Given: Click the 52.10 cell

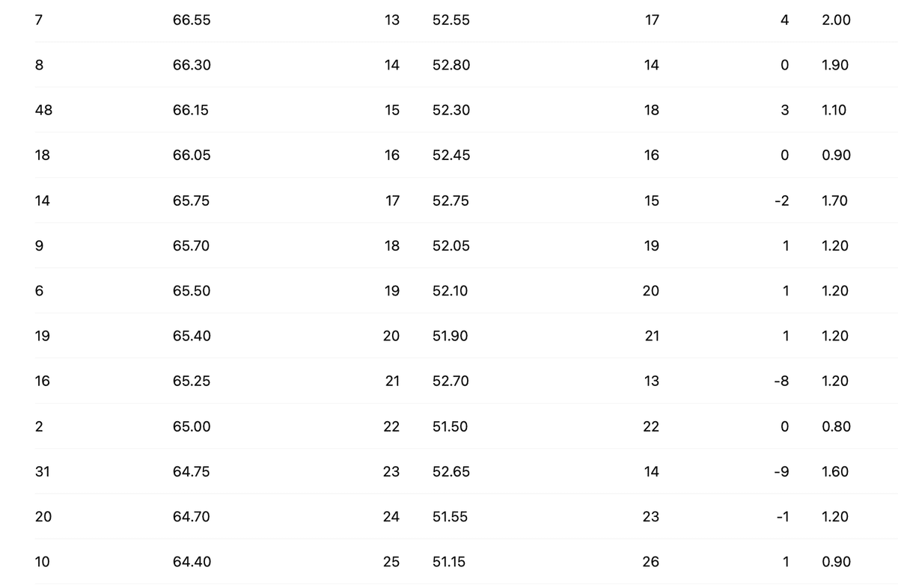Looking at the screenshot, I should (x=450, y=290).
